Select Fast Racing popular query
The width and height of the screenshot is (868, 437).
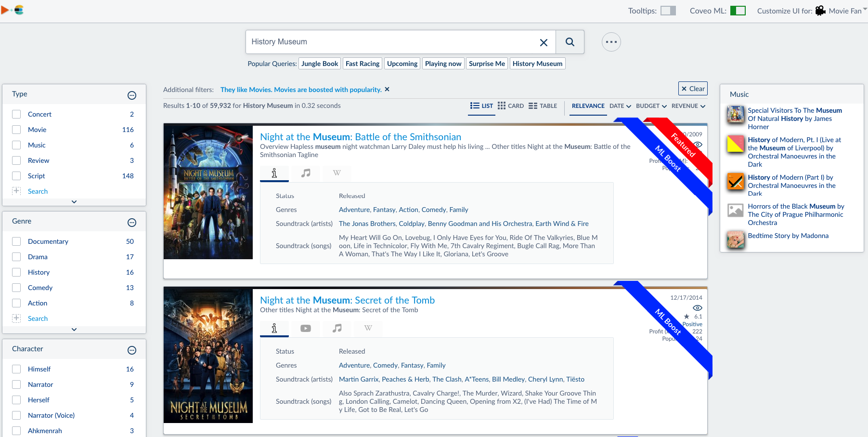(x=363, y=64)
